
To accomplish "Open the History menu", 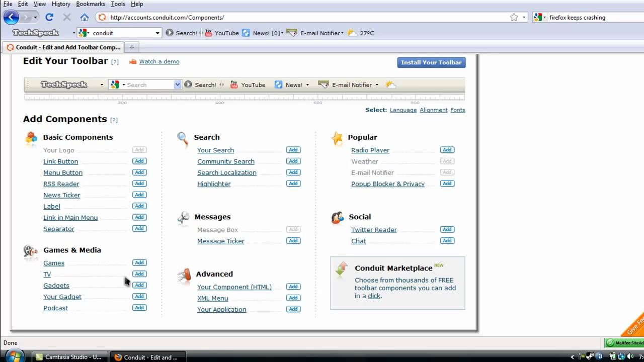I will point(61,4).
